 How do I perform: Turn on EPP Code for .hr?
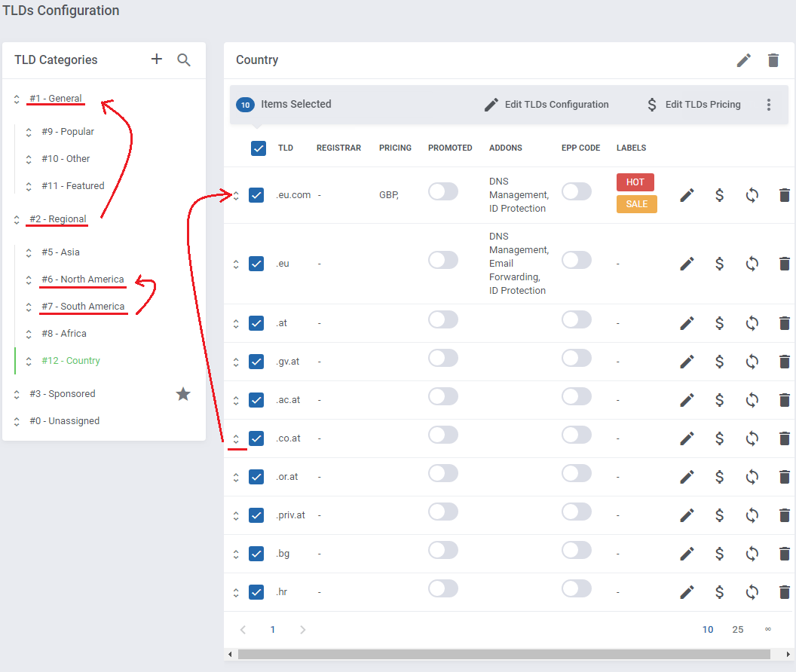pyautogui.click(x=577, y=589)
